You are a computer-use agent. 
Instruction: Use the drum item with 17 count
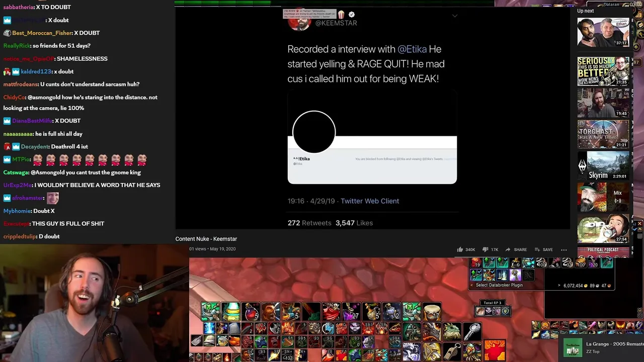coord(432,312)
